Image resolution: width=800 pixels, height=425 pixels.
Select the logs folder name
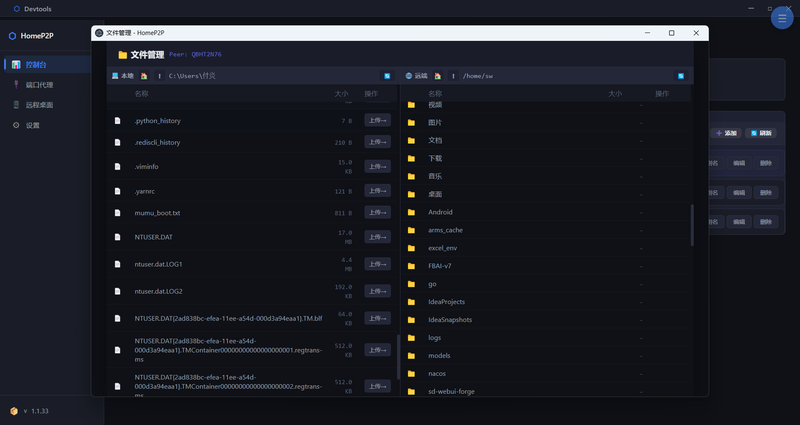pos(434,338)
